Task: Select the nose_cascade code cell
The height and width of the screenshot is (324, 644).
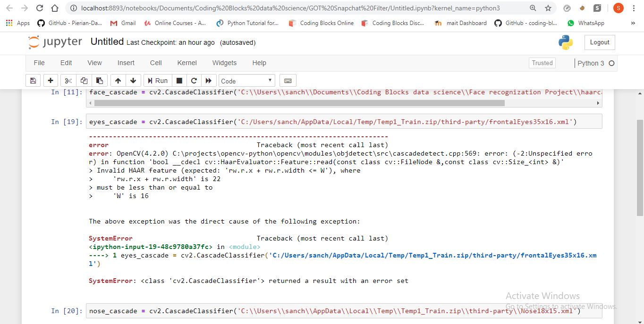Action: click(344, 311)
